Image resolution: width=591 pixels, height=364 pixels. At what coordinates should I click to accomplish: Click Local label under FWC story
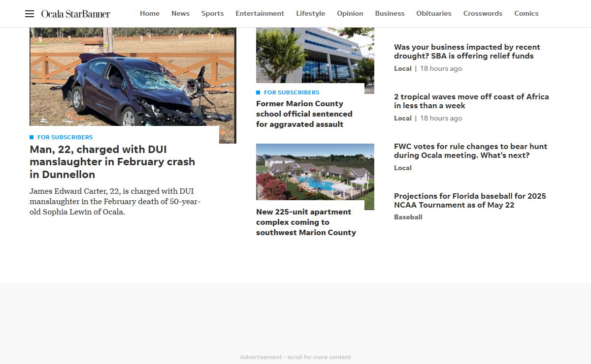tap(403, 168)
